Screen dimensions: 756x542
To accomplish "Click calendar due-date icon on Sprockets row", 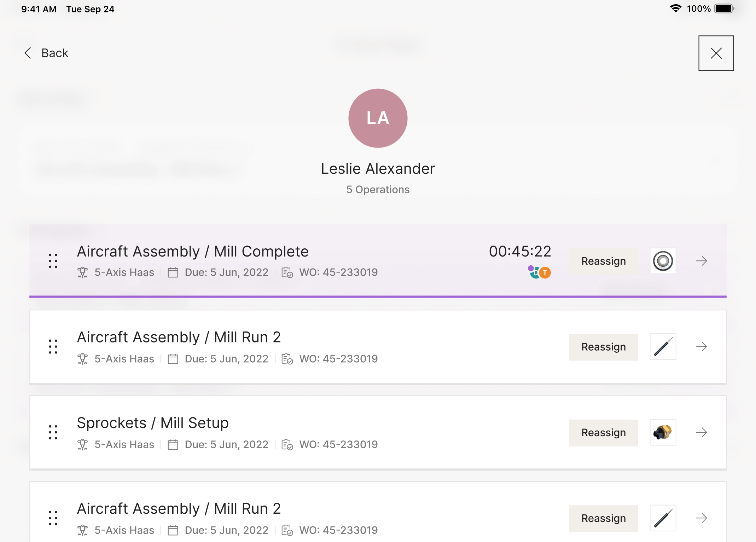I will coord(173,445).
